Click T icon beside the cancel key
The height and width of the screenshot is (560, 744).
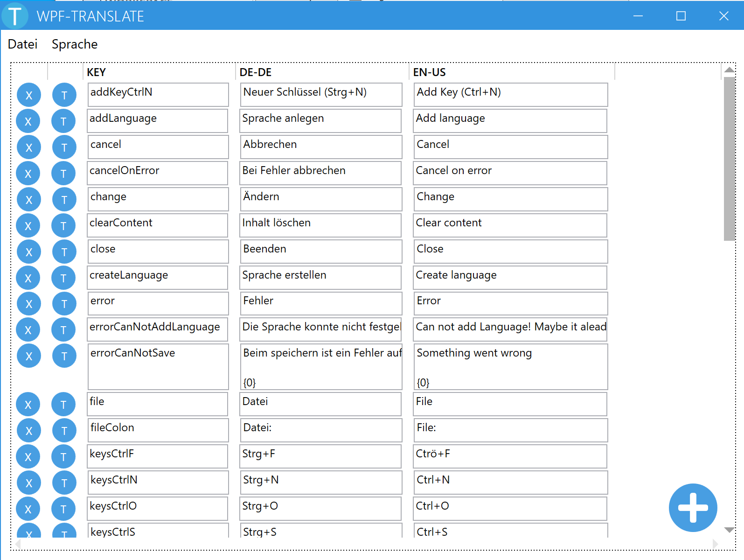tap(64, 147)
